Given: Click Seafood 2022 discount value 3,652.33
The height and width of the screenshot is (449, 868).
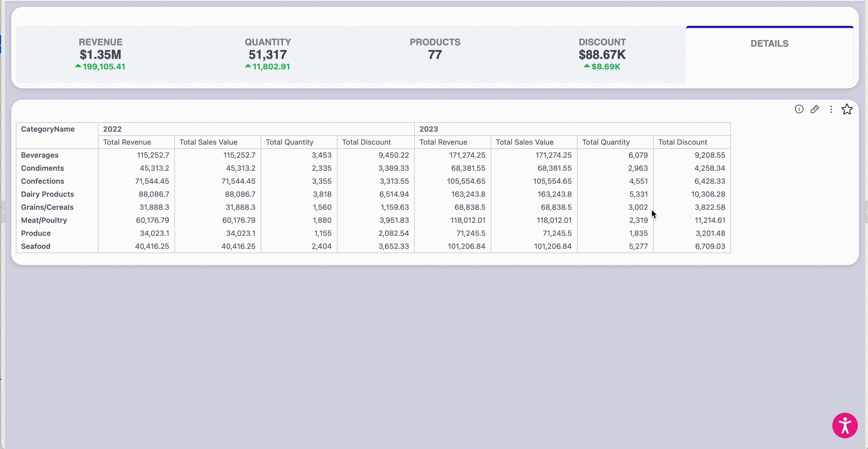Looking at the screenshot, I should [394, 246].
